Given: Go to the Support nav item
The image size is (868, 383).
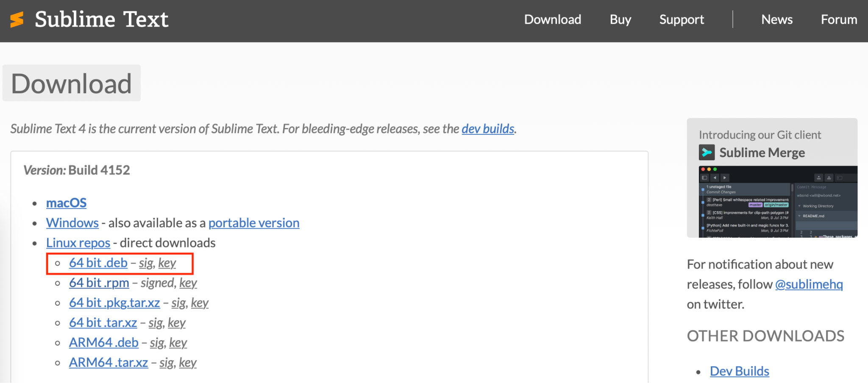Looking at the screenshot, I should [682, 19].
